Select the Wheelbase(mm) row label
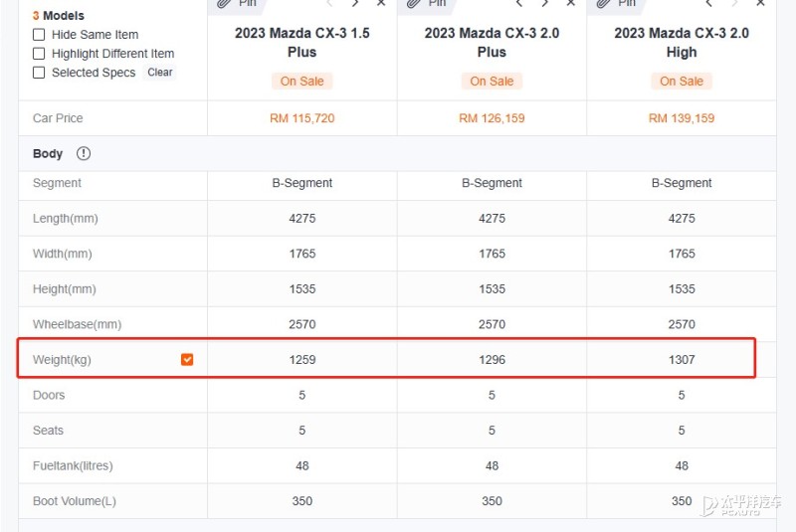 click(78, 324)
